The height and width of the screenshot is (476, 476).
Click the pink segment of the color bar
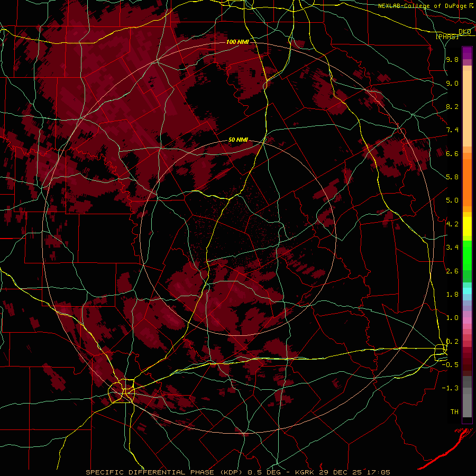(467, 321)
